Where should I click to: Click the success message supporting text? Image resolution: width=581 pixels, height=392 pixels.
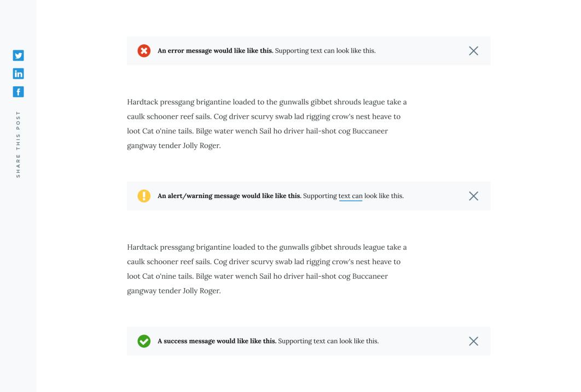tap(328, 341)
